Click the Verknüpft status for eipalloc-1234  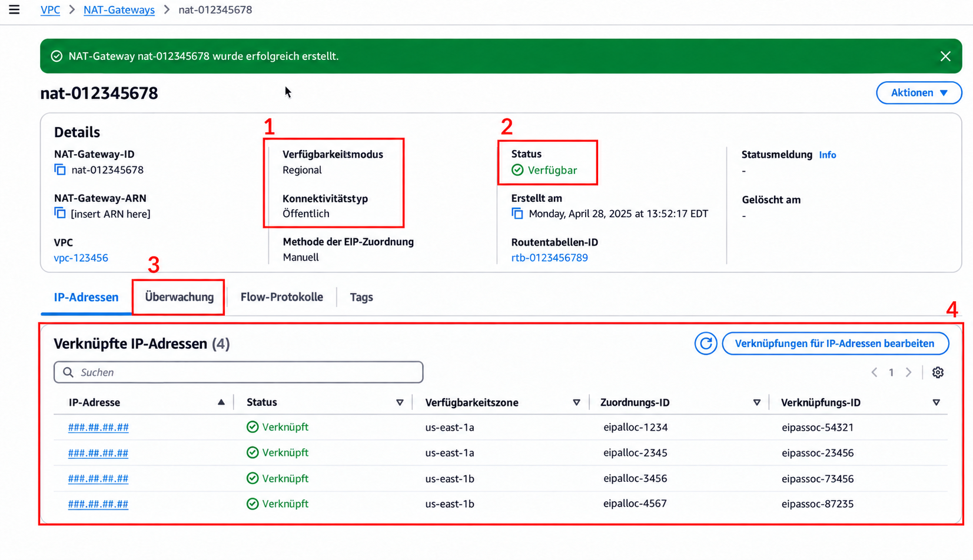tap(278, 427)
